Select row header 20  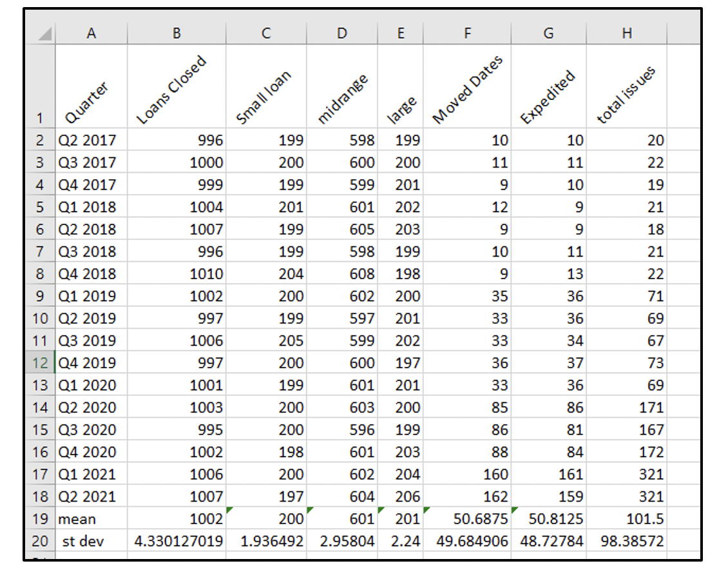coord(40,541)
